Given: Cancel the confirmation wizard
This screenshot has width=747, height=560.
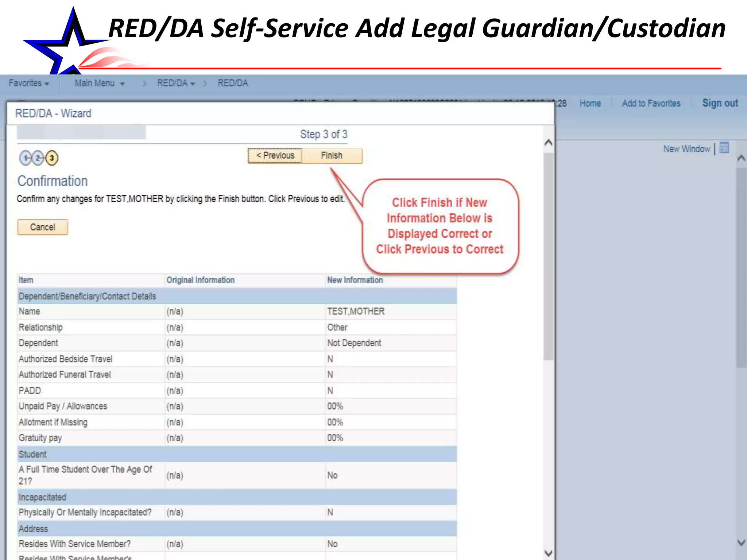Looking at the screenshot, I should coord(43,227).
